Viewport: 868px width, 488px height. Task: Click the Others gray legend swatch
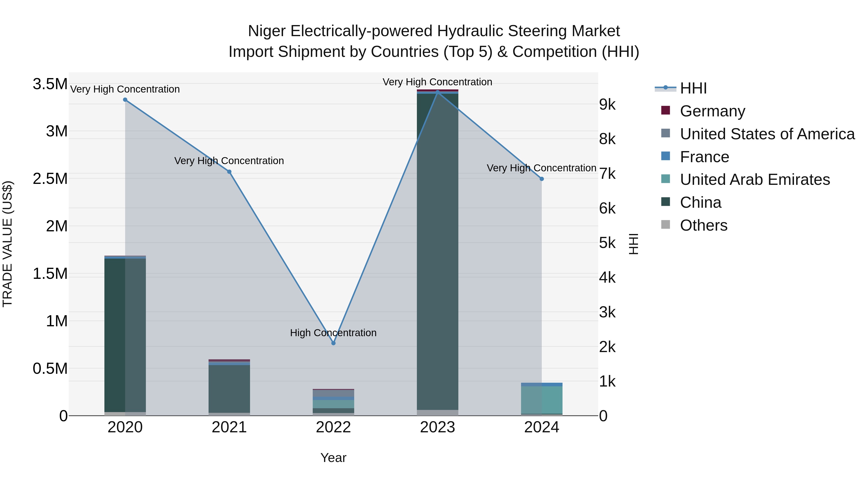tap(665, 224)
